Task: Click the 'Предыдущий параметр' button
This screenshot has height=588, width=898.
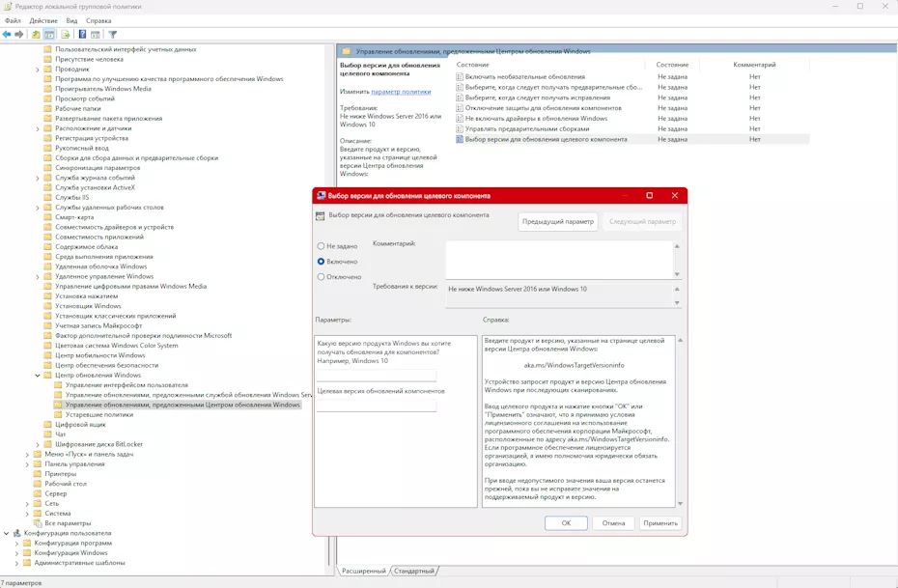Action: pyautogui.click(x=558, y=222)
